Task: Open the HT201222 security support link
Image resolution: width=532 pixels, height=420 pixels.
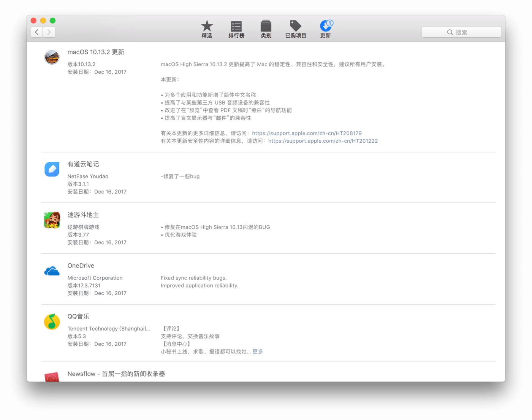Action: click(x=323, y=141)
